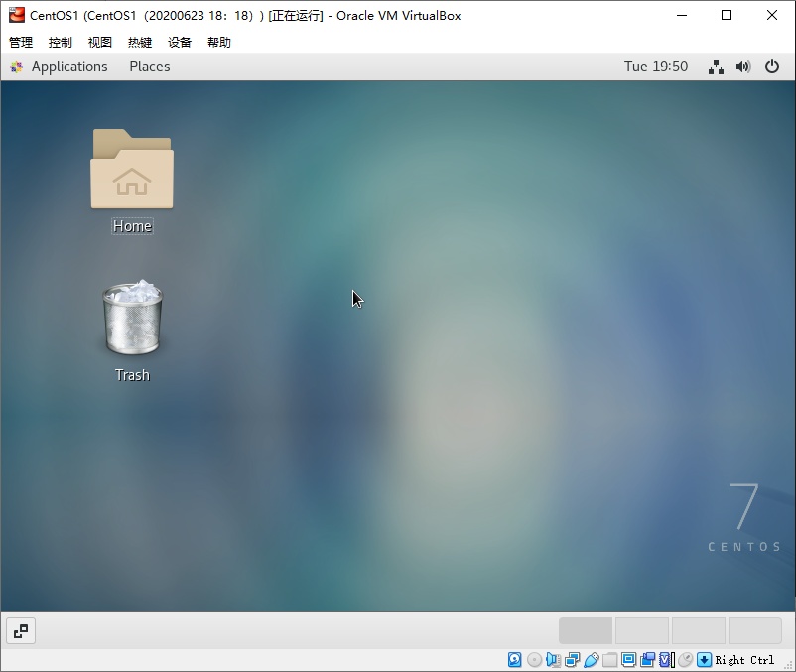Click the audio status bar icon

(x=553, y=660)
